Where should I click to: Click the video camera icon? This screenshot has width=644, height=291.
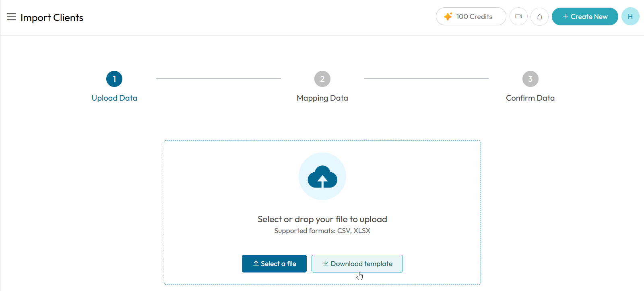[518, 17]
